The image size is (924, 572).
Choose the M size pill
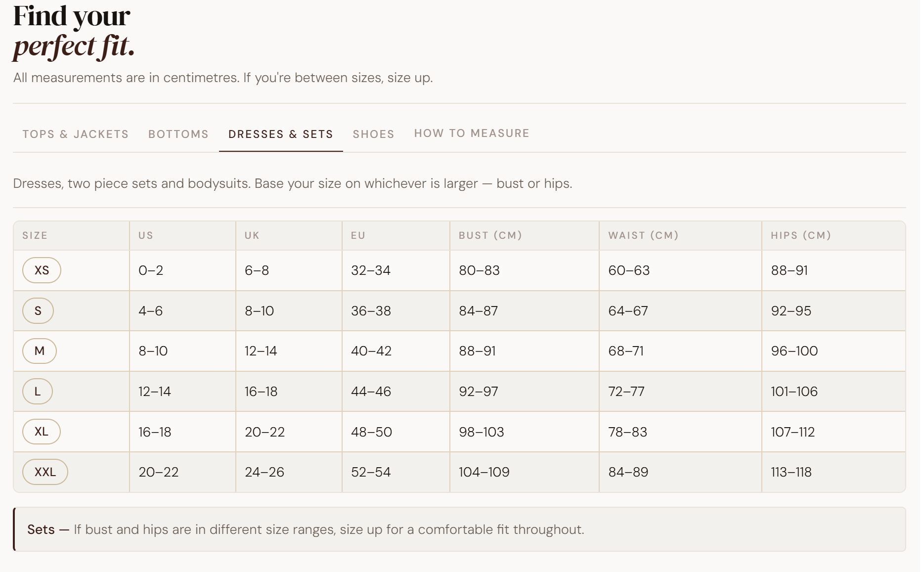(x=40, y=351)
